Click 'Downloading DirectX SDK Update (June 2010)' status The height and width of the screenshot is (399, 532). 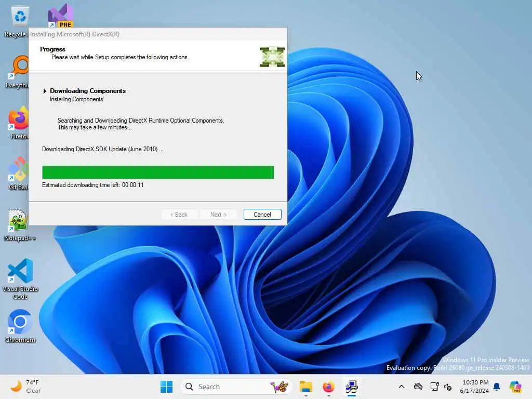pos(102,149)
